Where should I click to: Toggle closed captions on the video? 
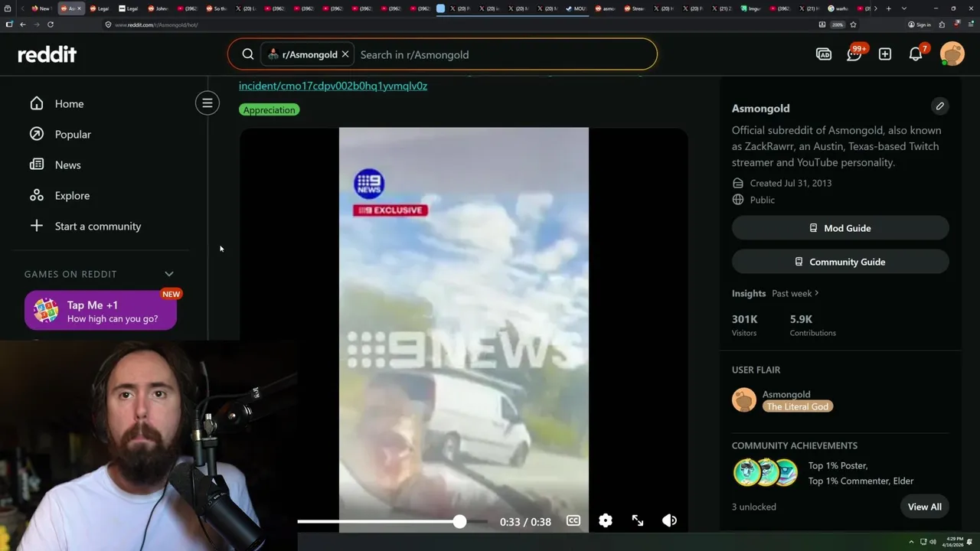pyautogui.click(x=573, y=520)
